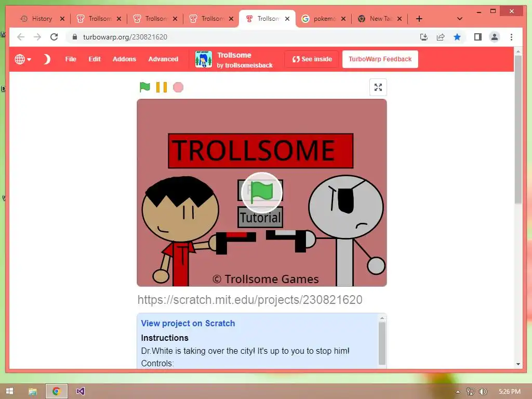The image size is (532, 399).
Task: Click the Trollsome Games copyright text
Action: click(x=265, y=279)
